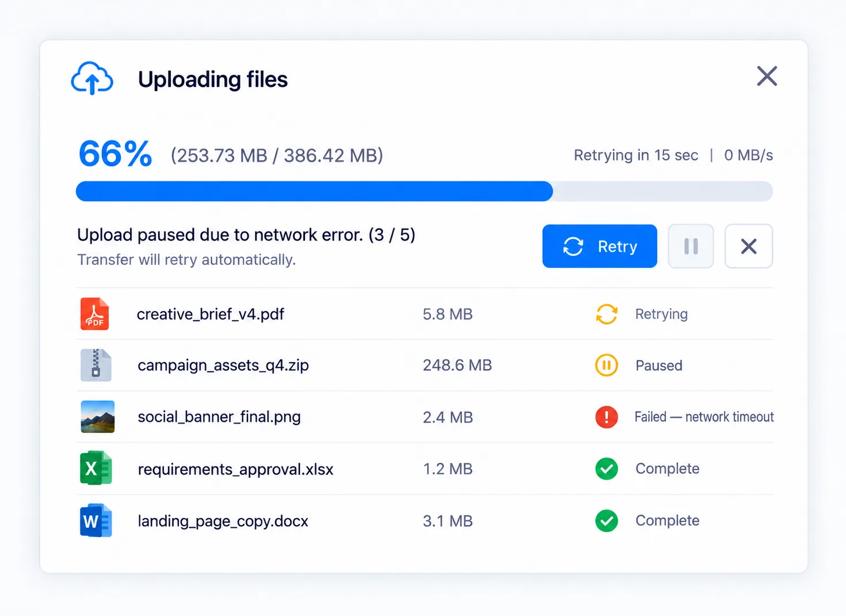The image size is (846, 616).
Task: Click the Retrying status text
Action: point(661,314)
